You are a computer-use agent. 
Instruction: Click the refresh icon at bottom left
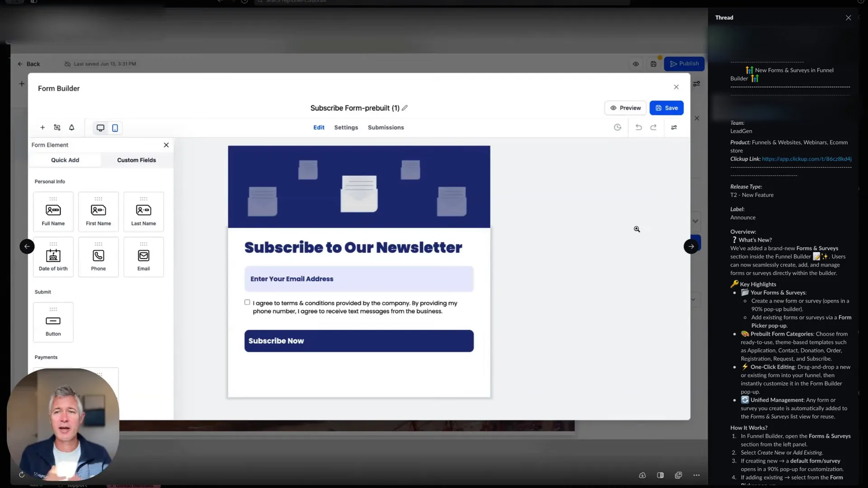22,475
